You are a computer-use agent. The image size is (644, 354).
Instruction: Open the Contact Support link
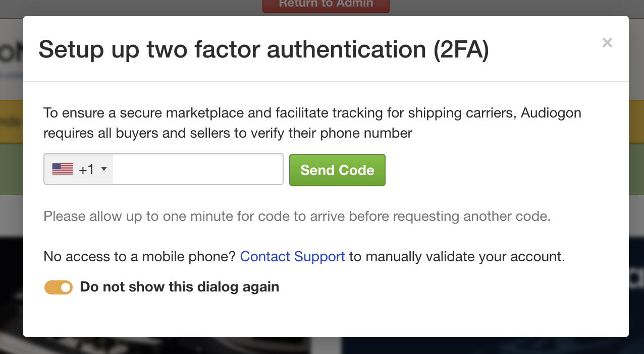click(x=293, y=257)
